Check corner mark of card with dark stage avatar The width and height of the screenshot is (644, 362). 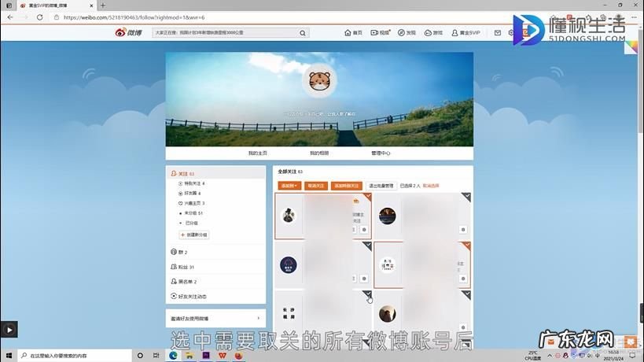click(x=466, y=197)
